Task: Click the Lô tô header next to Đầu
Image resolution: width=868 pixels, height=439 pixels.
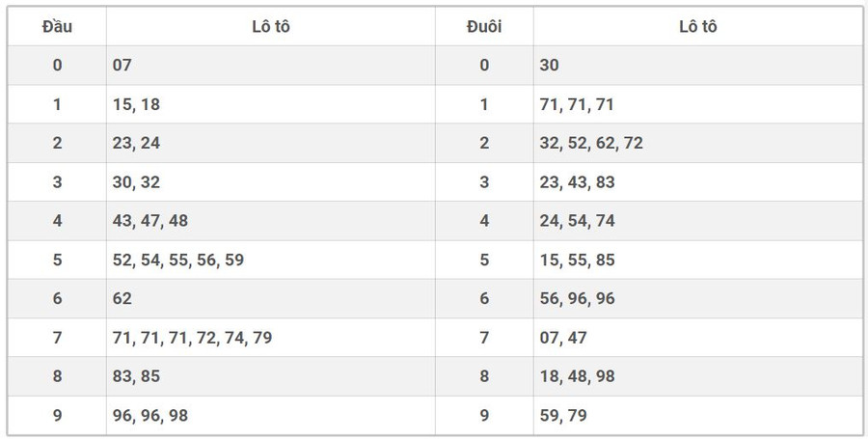Action: coord(270,27)
